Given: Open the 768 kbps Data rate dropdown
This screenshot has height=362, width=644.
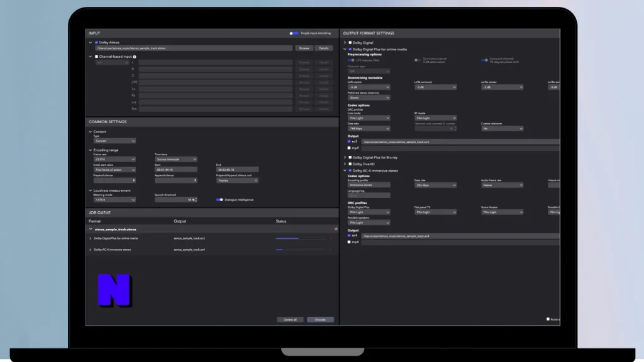Looking at the screenshot, I should click(x=369, y=128).
